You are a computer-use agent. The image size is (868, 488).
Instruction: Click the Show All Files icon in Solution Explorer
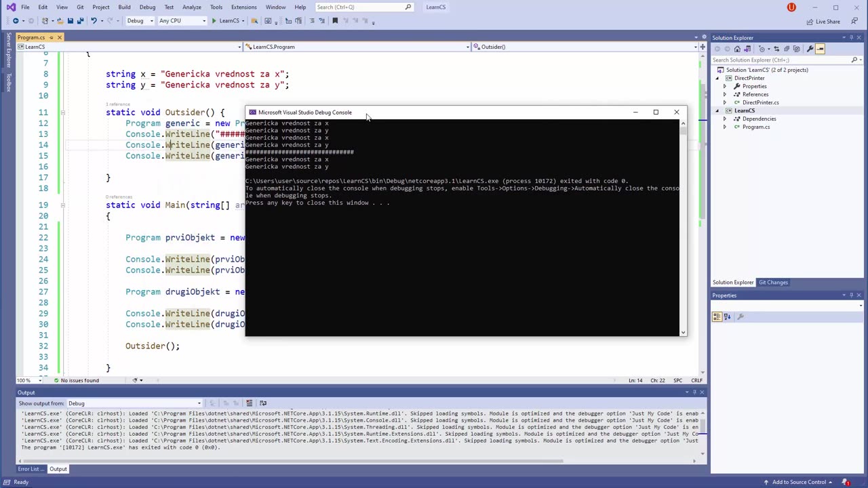coord(797,49)
